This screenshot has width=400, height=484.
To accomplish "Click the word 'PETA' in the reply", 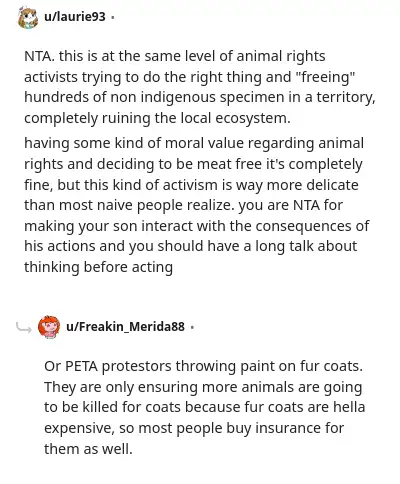I will coord(81,366).
